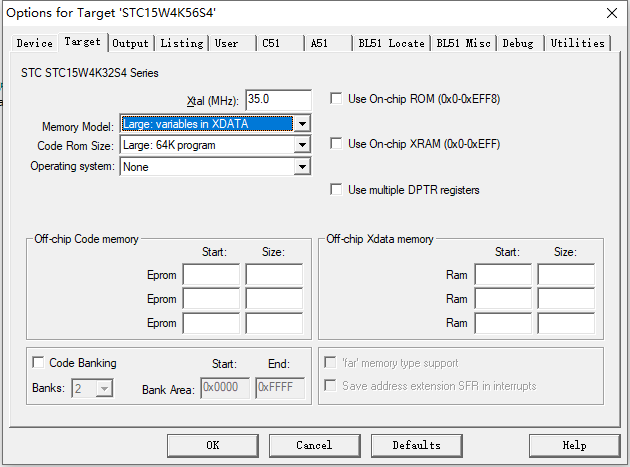The height and width of the screenshot is (467, 630).
Task: Click the 'STC STC15W4K32S4 Series' text
Action: click(x=90, y=73)
